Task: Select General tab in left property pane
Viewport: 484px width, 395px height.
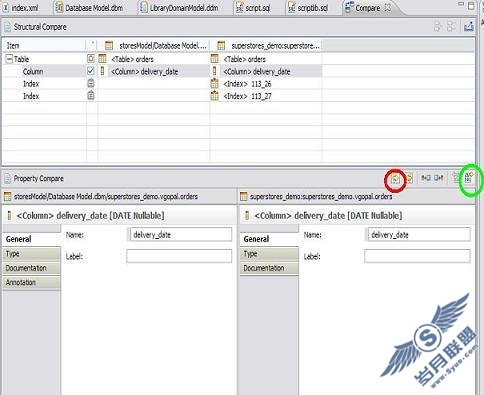Action: click(x=31, y=239)
